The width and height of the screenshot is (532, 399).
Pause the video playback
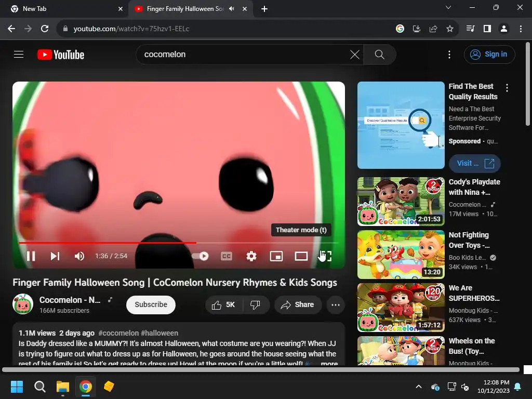31,256
